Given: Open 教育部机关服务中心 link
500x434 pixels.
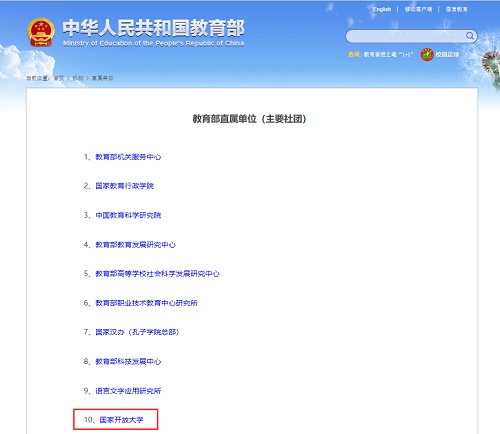Looking at the screenshot, I should coord(128,157).
